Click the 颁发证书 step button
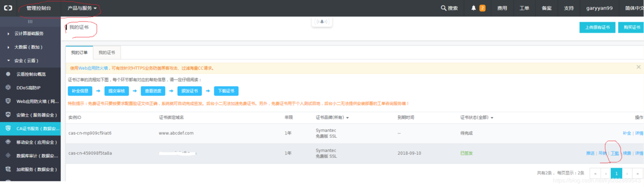Viewport: 644px width, 187px height. (x=190, y=91)
